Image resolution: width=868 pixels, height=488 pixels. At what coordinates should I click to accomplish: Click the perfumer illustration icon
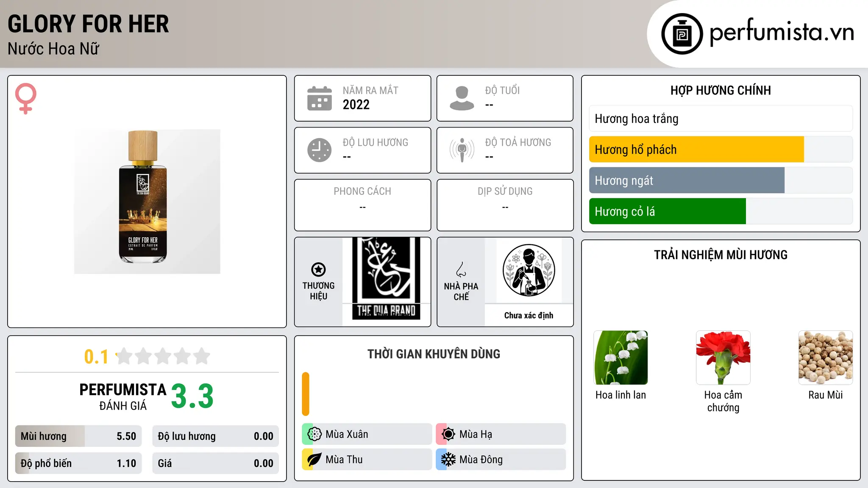coord(529,270)
